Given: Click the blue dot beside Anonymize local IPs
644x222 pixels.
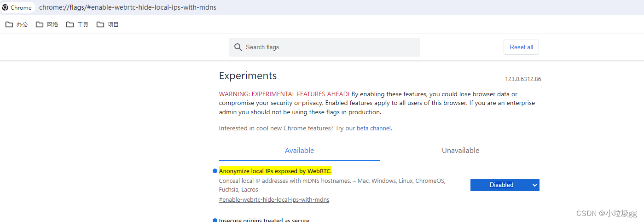Looking at the screenshot, I should (215, 171).
